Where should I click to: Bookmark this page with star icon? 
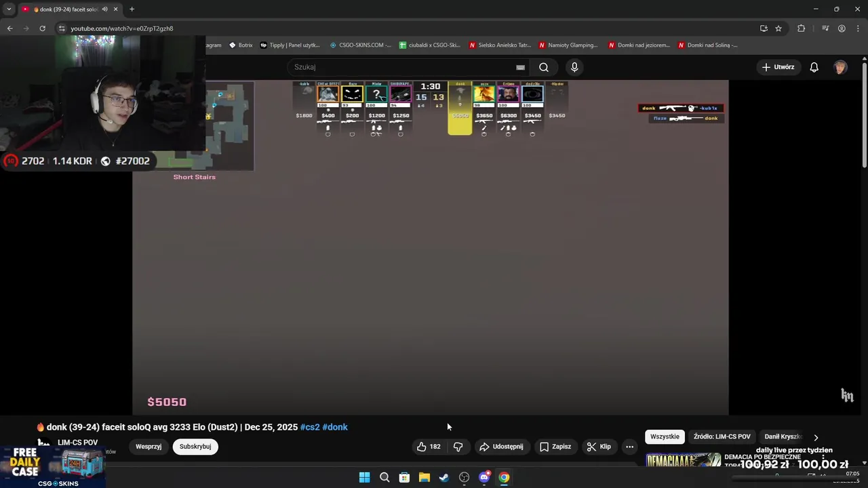pyautogui.click(x=778, y=28)
